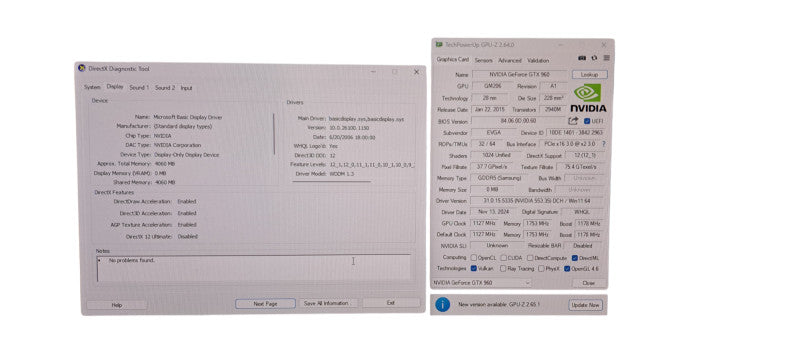Switch to Sensors tab in GPU-Z
Image resolution: width=800 pixels, height=360 pixels.
484,60
